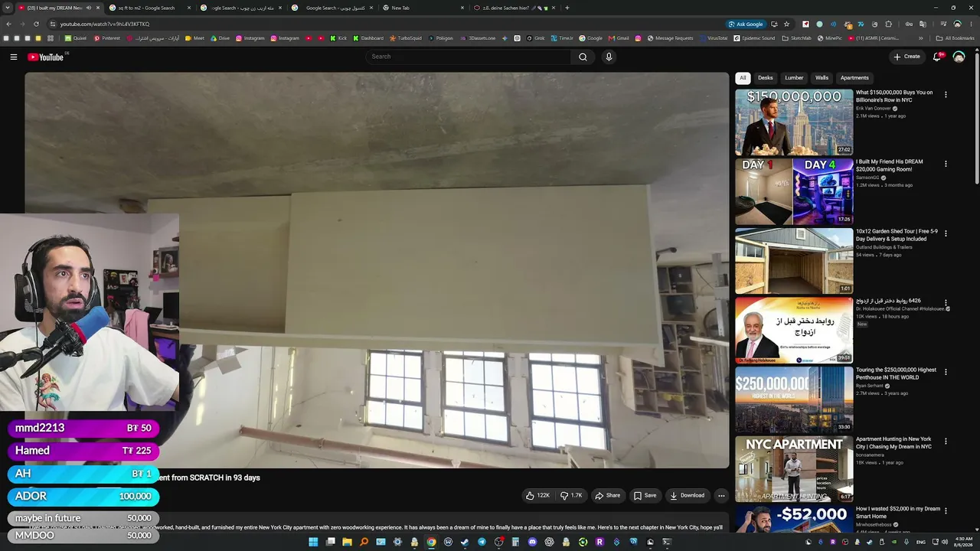Open the Sketchfab bookmarks folder
This screenshot has width=980, height=551.
click(797, 38)
